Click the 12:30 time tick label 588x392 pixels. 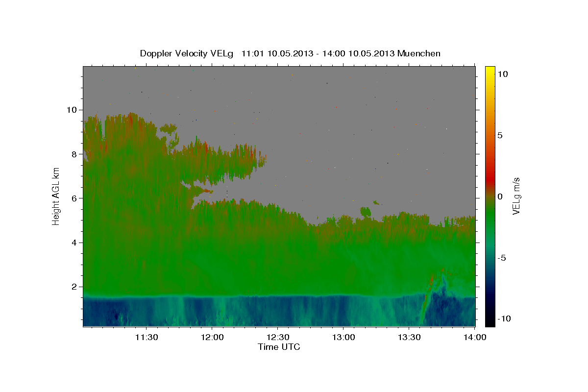[x=277, y=338]
